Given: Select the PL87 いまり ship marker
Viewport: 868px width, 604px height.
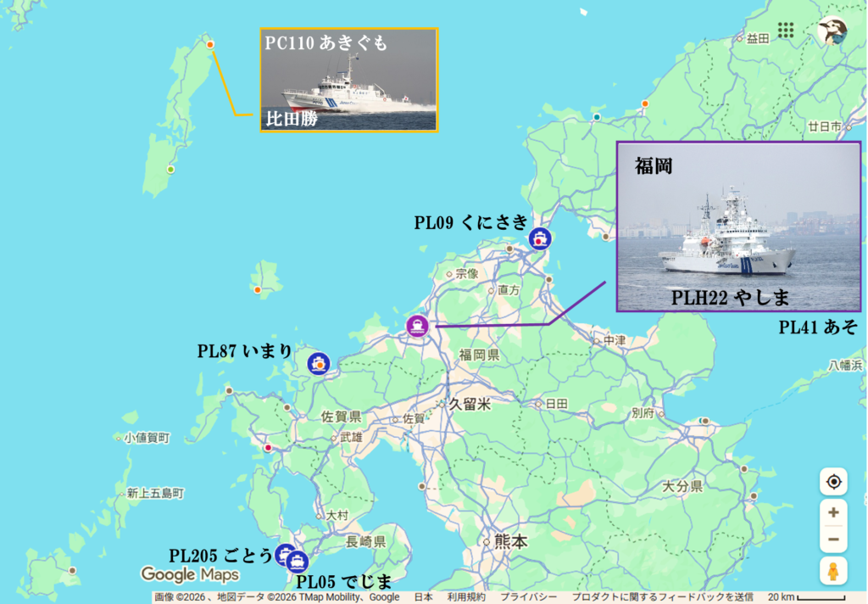Looking at the screenshot, I should tap(319, 364).
